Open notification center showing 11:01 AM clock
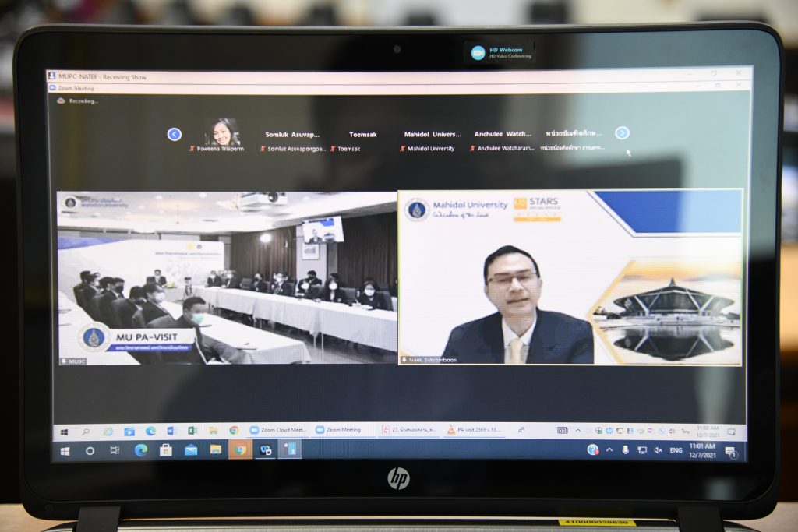The width and height of the screenshot is (798, 532). (x=730, y=450)
